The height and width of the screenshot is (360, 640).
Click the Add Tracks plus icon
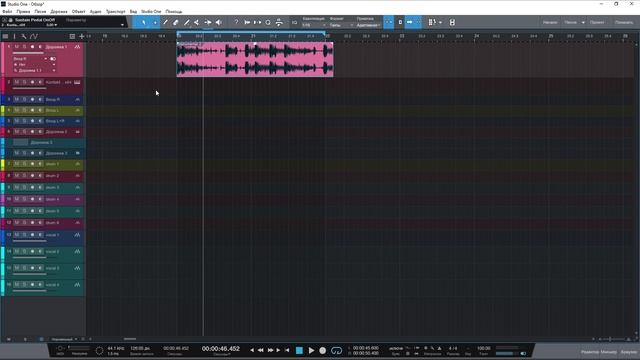point(82,36)
